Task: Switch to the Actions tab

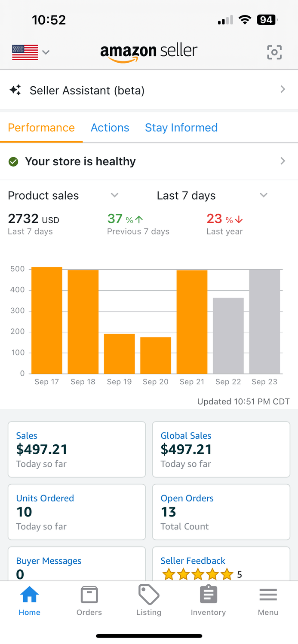Action: pos(110,128)
